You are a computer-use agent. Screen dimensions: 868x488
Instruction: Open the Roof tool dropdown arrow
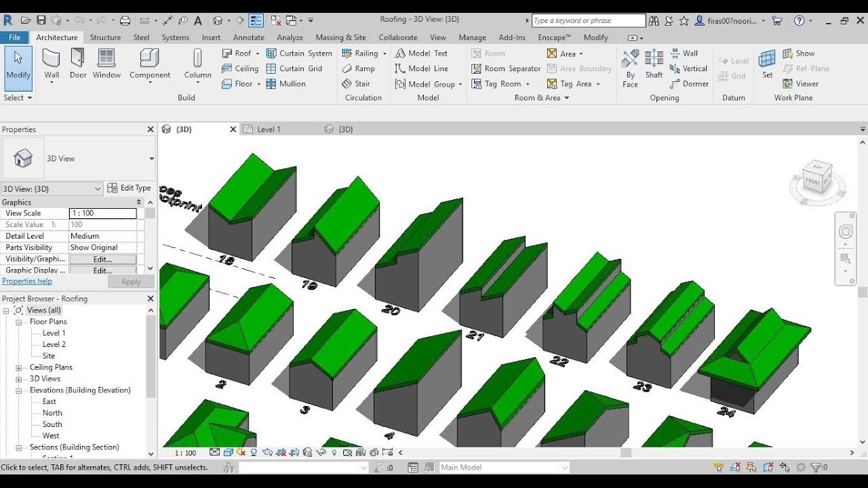coord(258,54)
